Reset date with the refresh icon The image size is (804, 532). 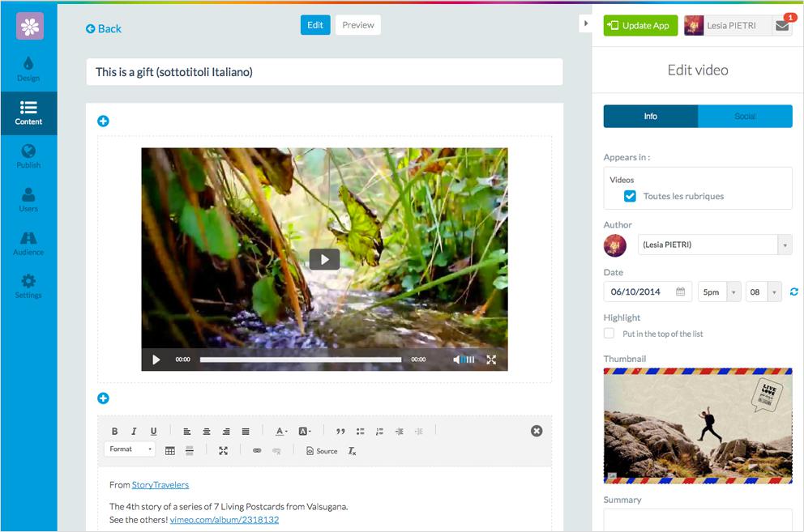[x=794, y=292]
